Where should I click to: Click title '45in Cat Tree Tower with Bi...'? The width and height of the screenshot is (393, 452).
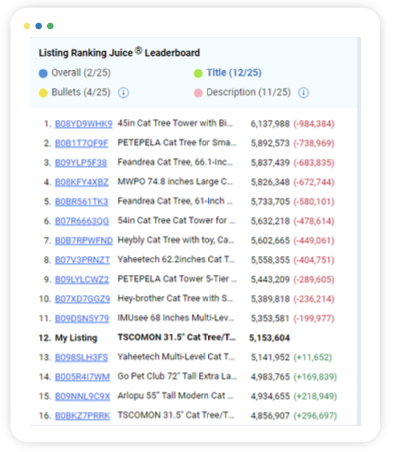click(x=175, y=123)
